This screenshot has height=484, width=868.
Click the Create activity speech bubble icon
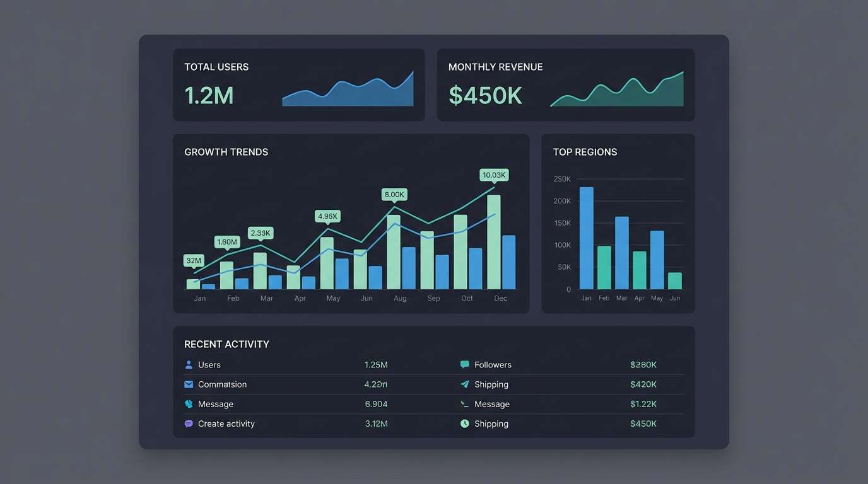pos(188,423)
